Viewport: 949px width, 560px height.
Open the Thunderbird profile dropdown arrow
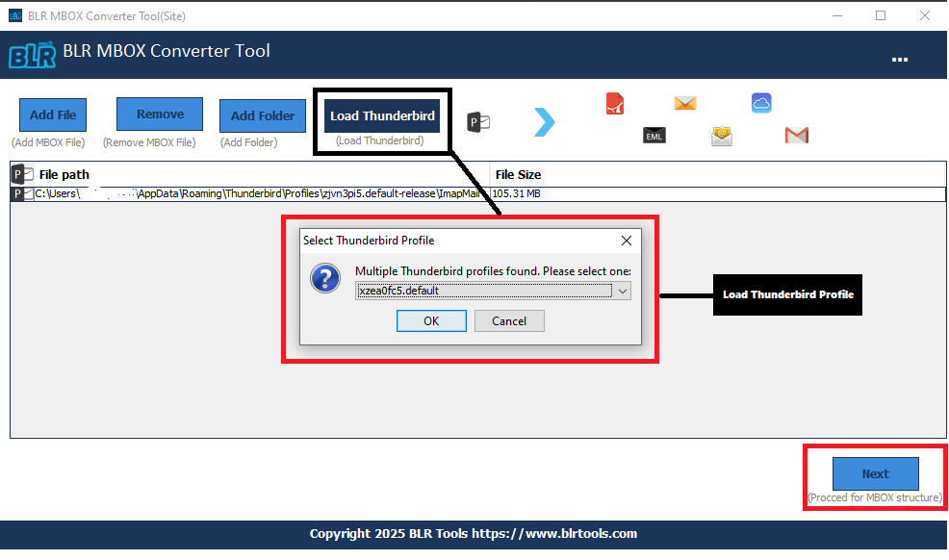[622, 291]
